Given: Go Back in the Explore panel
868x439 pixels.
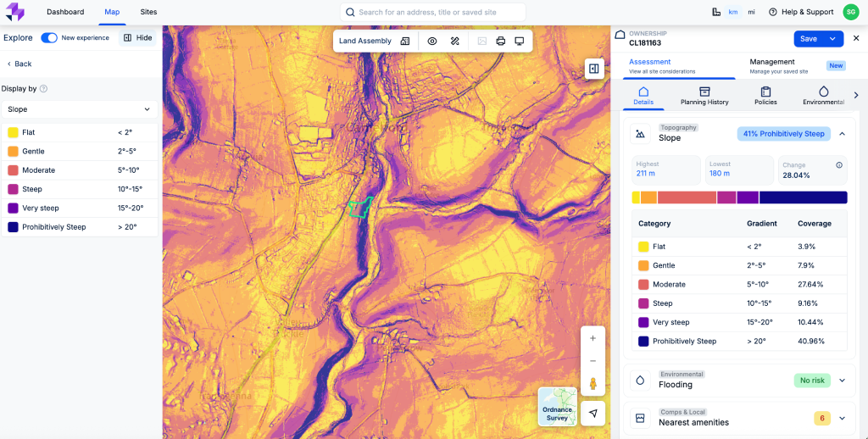Looking at the screenshot, I should point(19,64).
